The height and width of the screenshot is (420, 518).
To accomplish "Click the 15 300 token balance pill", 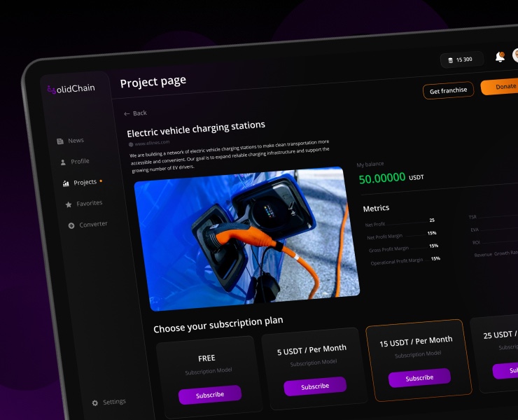I will [x=462, y=59].
